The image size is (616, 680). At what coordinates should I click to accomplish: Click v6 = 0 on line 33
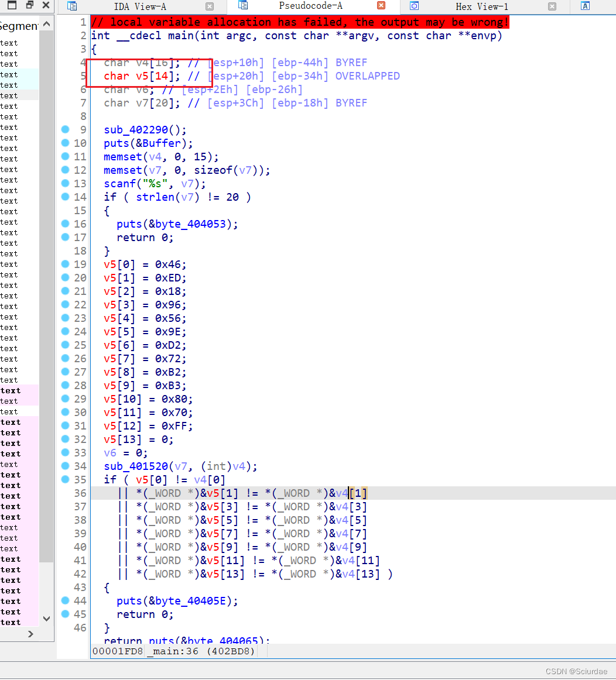pyautogui.click(x=126, y=453)
